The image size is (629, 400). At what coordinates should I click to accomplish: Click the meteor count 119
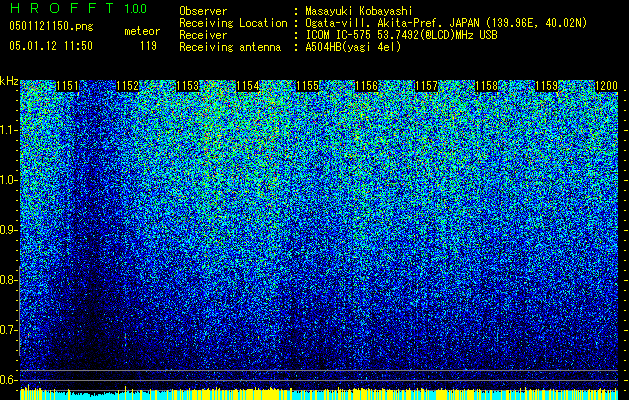tap(148, 46)
